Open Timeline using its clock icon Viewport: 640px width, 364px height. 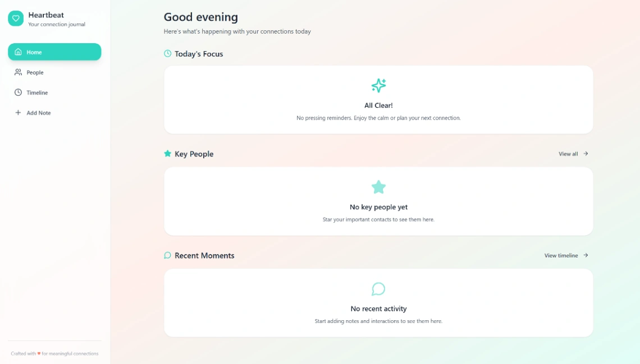click(17, 92)
